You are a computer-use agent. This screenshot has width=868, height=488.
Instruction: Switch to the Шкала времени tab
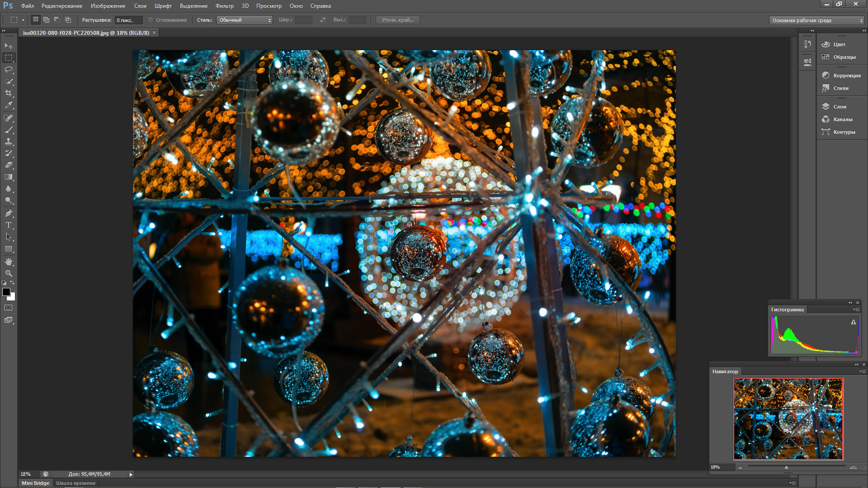75,483
